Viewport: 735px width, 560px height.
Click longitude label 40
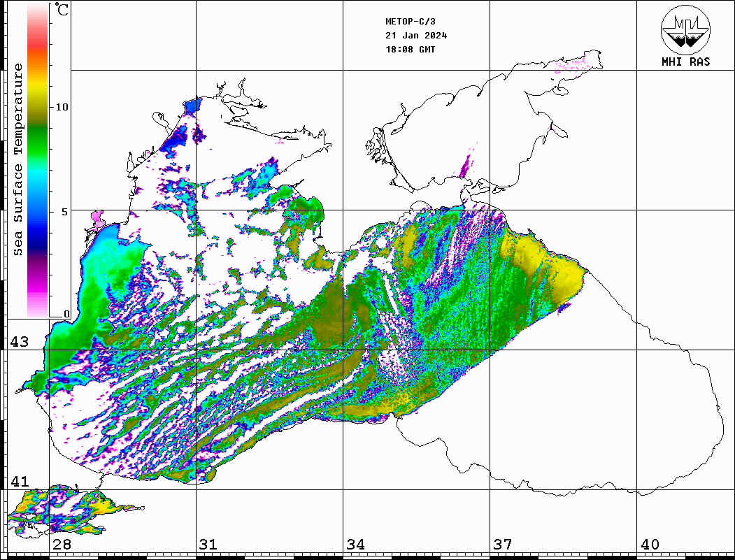pyautogui.click(x=650, y=544)
